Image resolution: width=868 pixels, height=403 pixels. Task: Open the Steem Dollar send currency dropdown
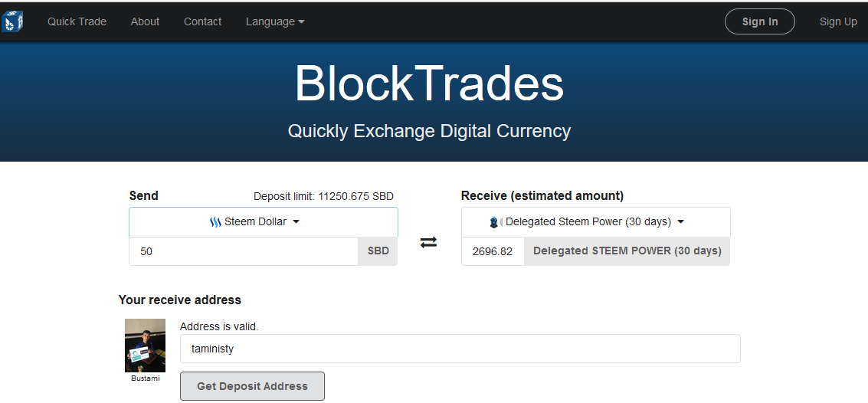(x=264, y=222)
